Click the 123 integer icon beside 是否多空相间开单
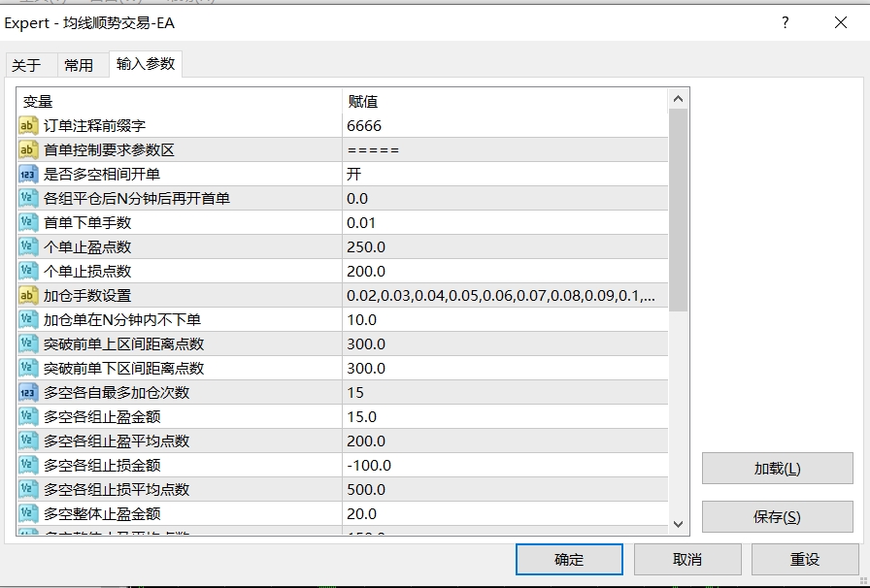 click(x=26, y=174)
